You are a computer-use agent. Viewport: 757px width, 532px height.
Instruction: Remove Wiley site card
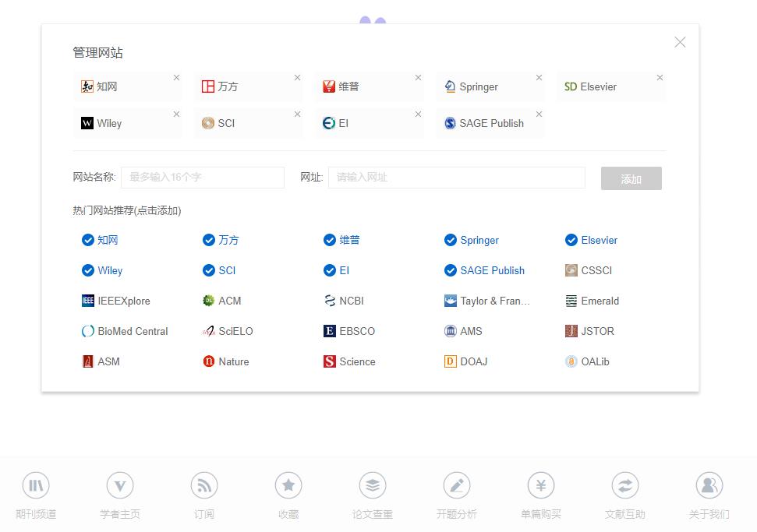177,115
